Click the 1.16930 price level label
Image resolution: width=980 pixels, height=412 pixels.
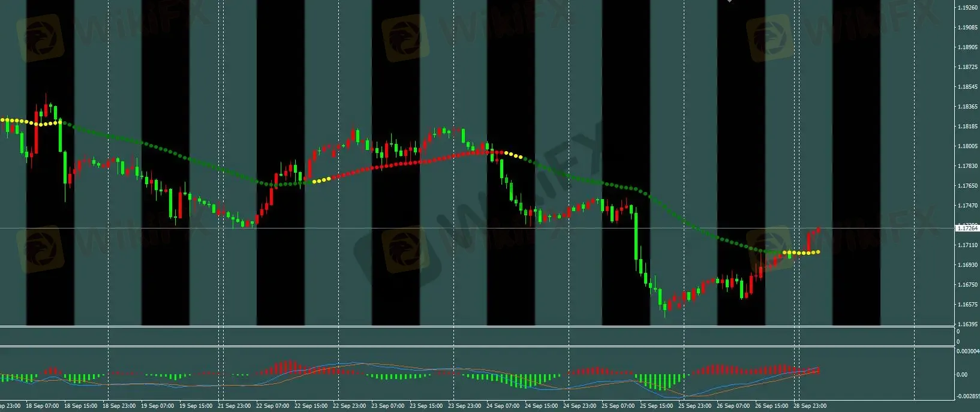(x=967, y=265)
